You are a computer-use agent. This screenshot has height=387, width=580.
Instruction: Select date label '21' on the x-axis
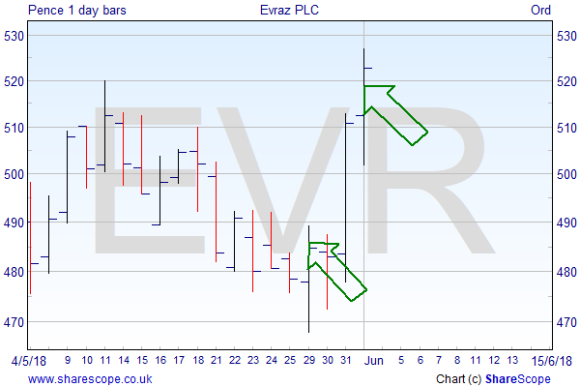(216, 360)
